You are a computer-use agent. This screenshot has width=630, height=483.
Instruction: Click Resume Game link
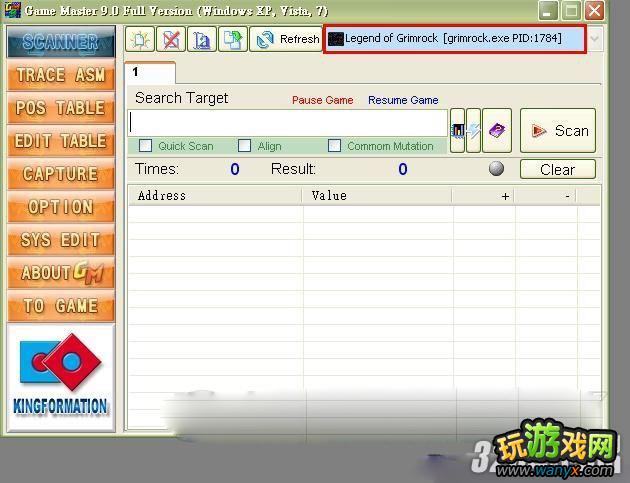[x=403, y=100]
